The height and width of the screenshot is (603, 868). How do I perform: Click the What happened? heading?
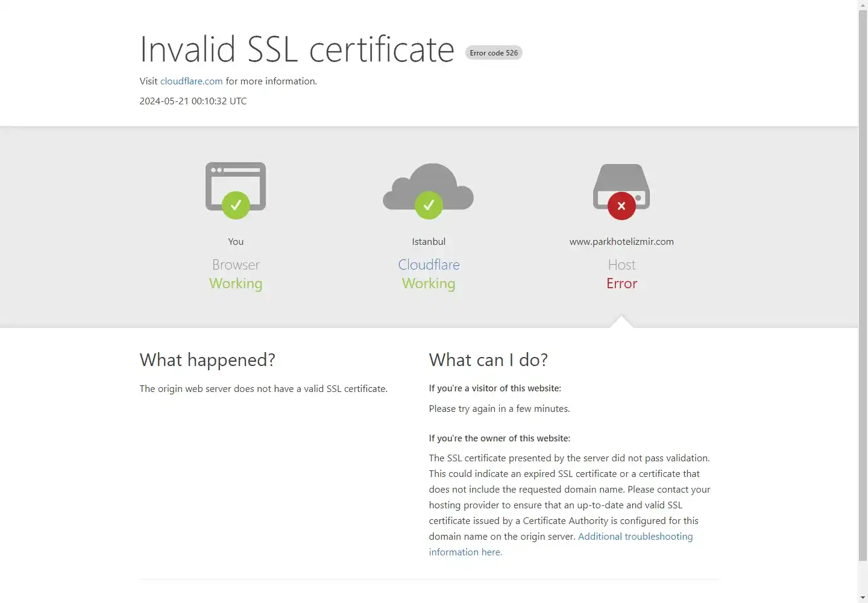[207, 360]
